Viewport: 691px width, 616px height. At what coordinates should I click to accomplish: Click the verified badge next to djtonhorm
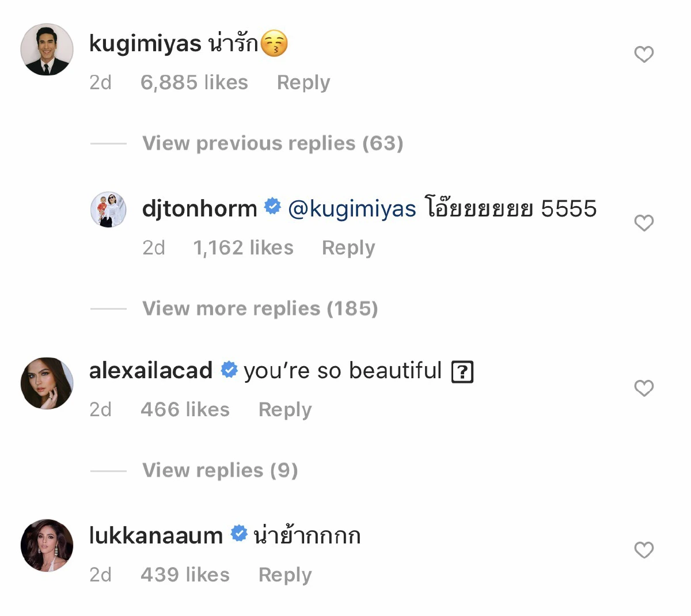point(271,208)
